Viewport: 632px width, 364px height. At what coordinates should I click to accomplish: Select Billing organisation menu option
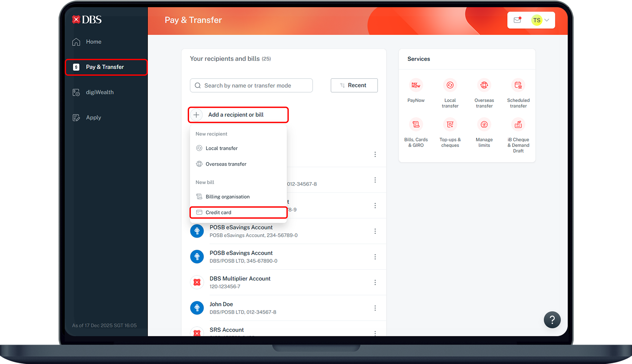point(227,197)
